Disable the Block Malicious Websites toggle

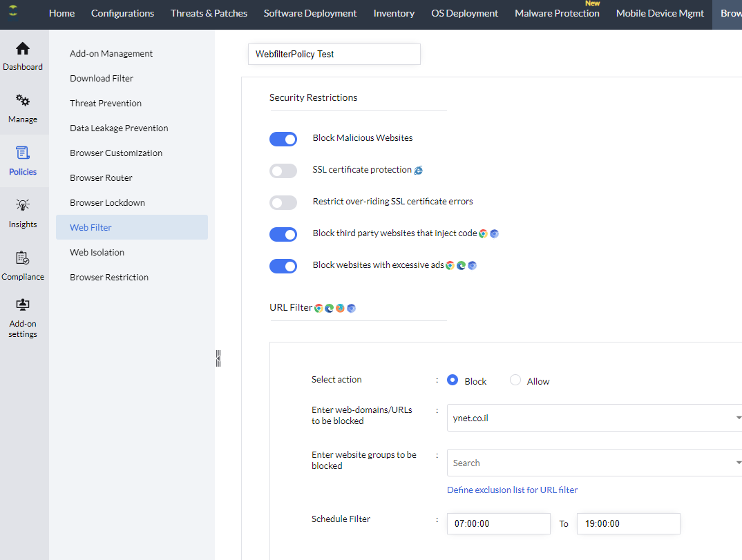[283, 139]
